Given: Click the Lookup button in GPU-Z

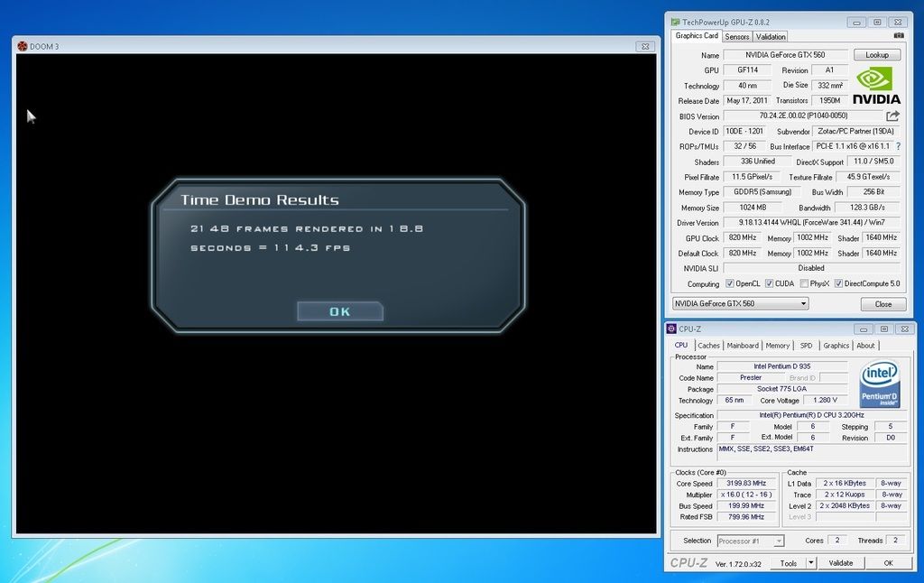Looking at the screenshot, I should point(877,55).
